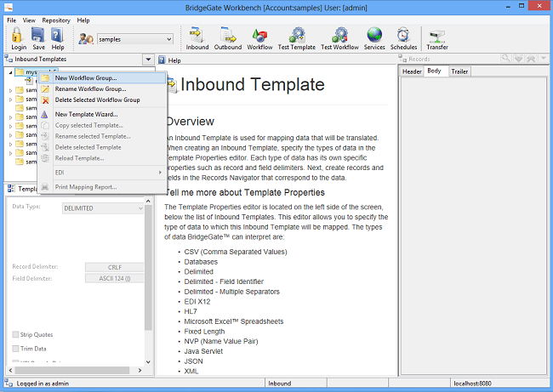The height and width of the screenshot is (392, 553).
Task: Open the Records panel dropdown arrow
Action: pos(544,58)
